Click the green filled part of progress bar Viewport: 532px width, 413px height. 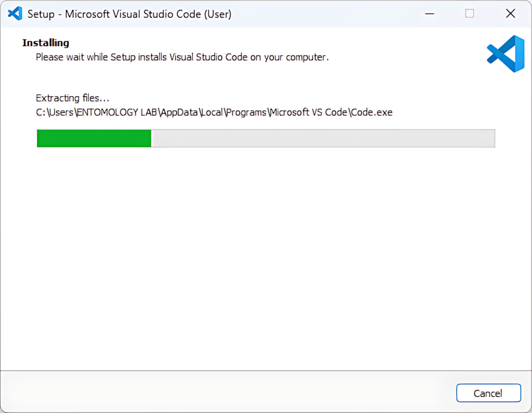click(x=94, y=138)
